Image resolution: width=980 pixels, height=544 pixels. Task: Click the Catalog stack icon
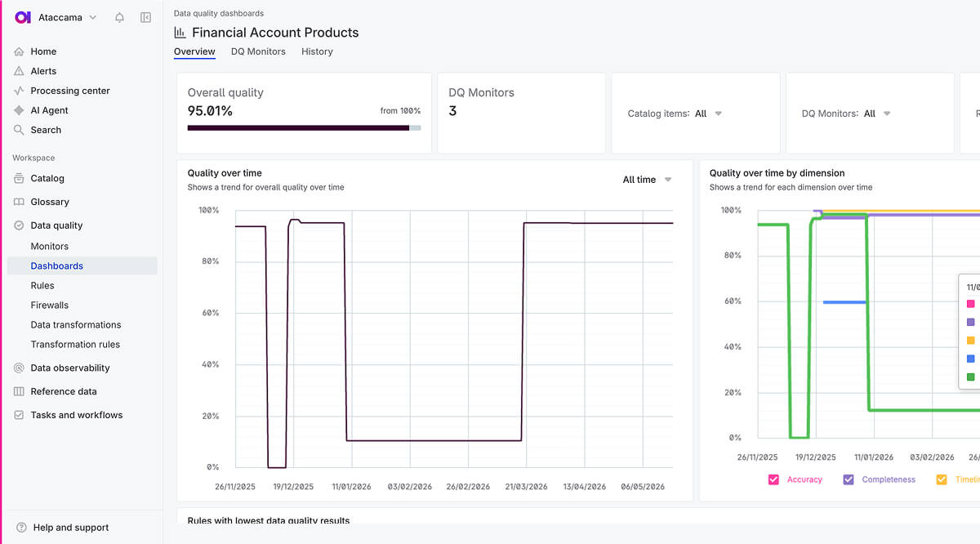click(19, 178)
